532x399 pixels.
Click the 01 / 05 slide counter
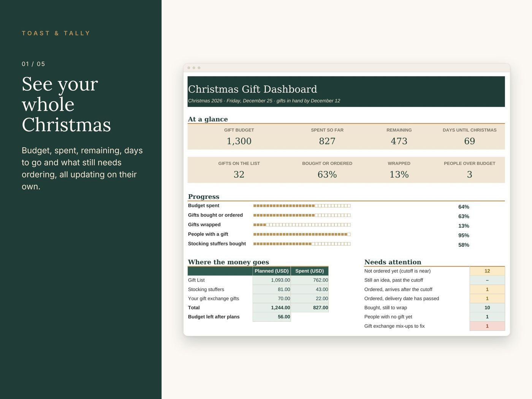pyautogui.click(x=33, y=64)
